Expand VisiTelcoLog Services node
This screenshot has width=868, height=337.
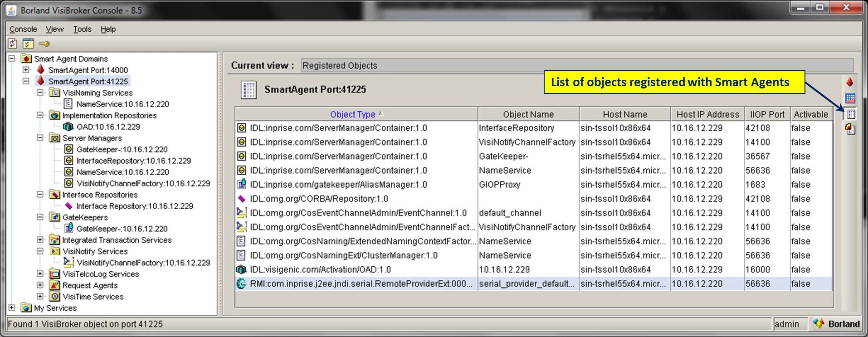(x=40, y=274)
